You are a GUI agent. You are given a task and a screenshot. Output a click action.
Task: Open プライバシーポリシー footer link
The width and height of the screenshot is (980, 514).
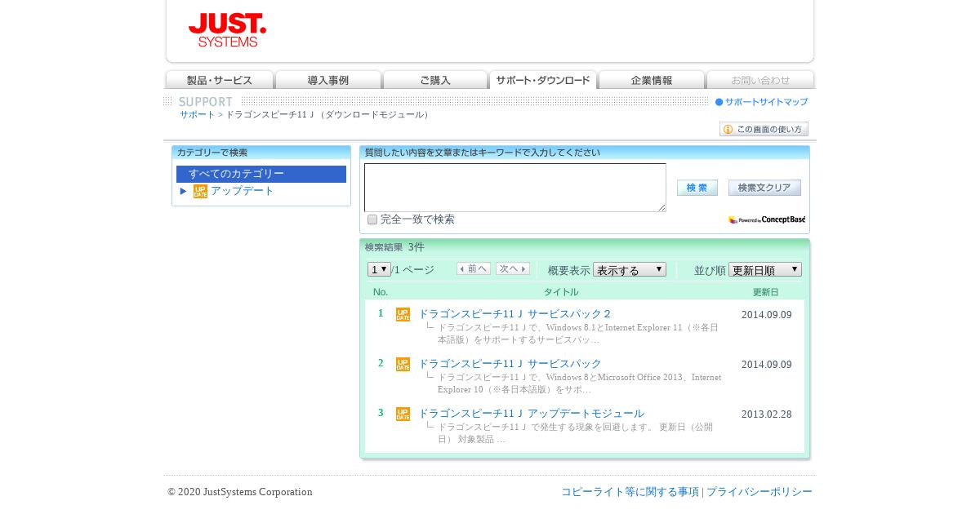pos(759,492)
